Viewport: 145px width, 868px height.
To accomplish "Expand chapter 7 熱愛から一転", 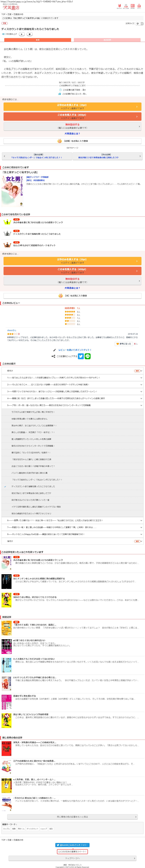I will pos(72,527).
